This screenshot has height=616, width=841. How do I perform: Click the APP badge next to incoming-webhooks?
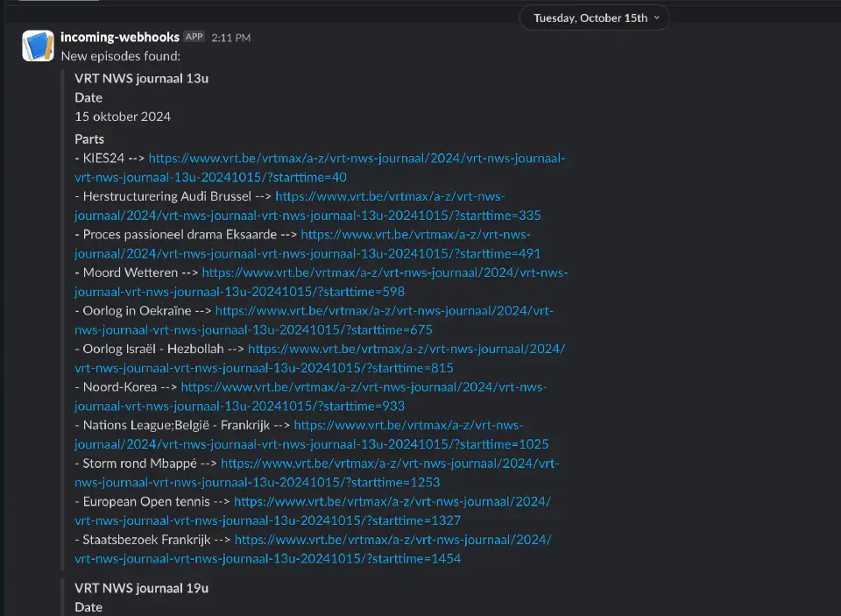pyautogui.click(x=194, y=37)
